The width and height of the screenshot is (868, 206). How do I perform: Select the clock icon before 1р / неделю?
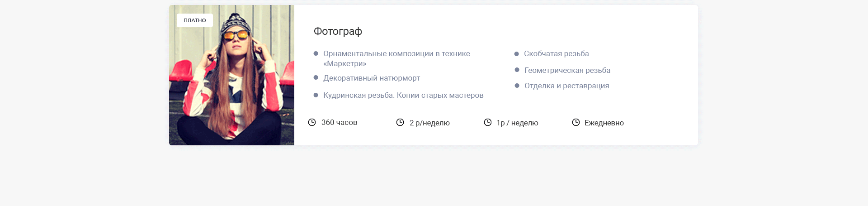488,122
